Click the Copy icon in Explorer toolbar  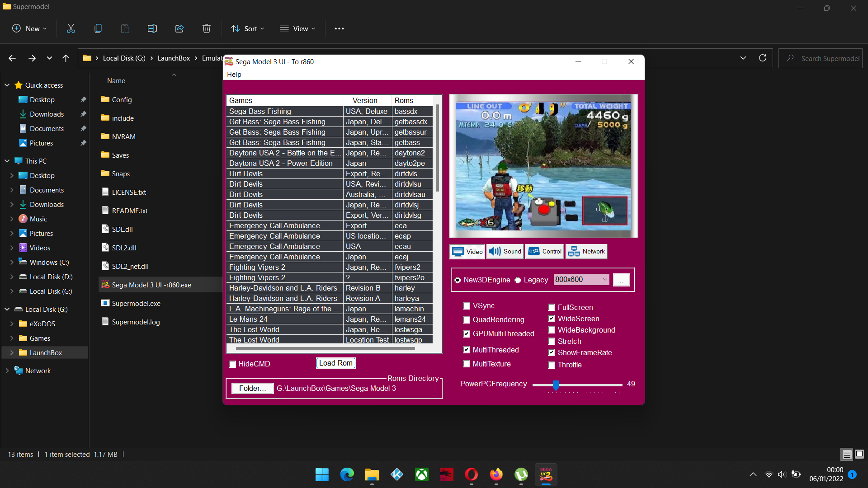[x=98, y=28]
